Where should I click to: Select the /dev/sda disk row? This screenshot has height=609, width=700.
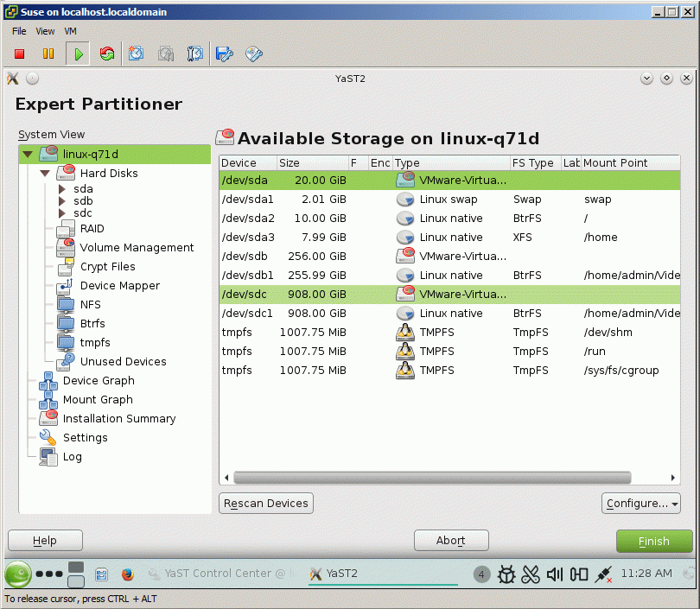pyautogui.click(x=449, y=181)
